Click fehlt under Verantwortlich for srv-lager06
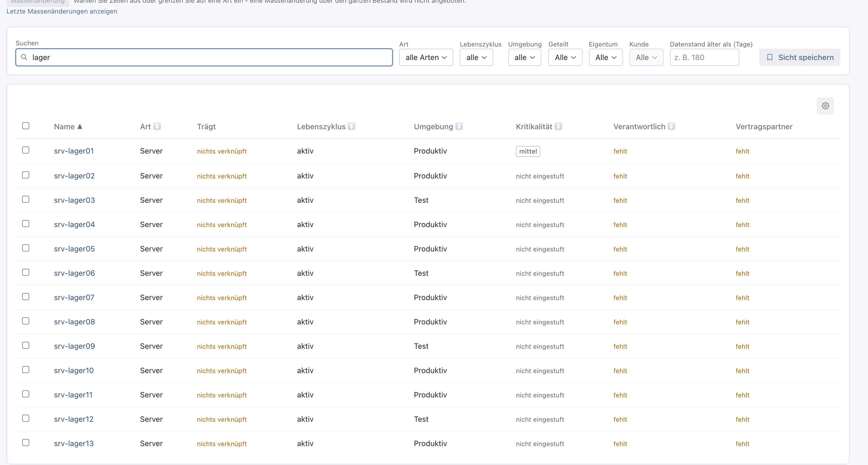 point(620,273)
